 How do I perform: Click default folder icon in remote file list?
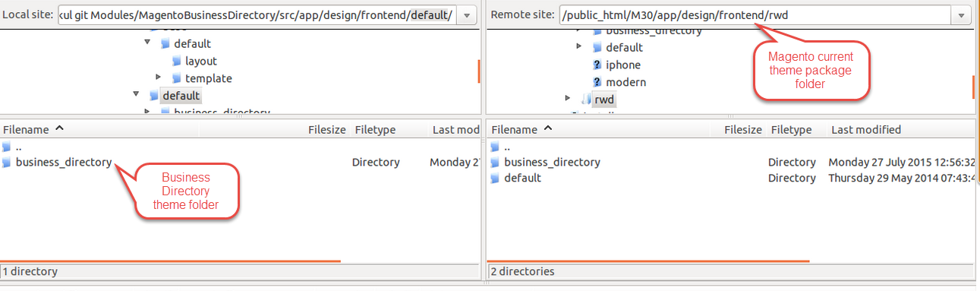[496, 178]
